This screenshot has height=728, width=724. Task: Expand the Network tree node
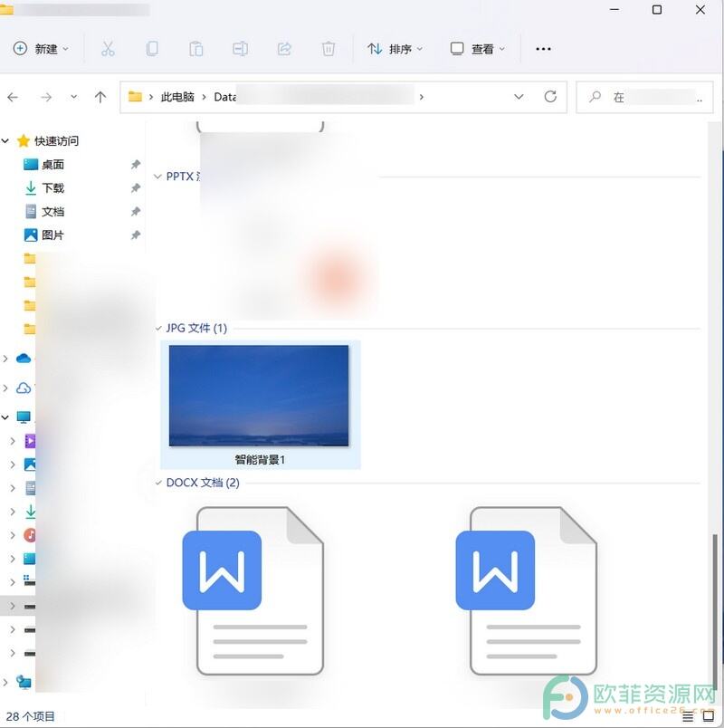[5, 682]
